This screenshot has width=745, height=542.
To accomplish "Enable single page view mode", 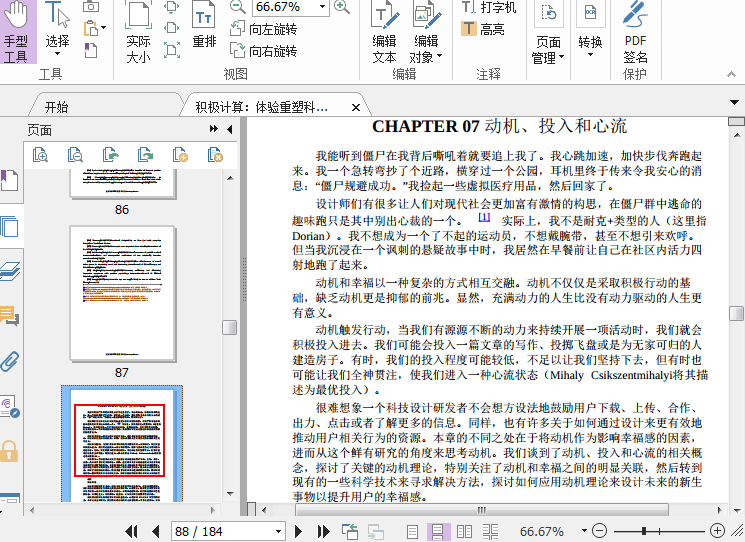I will click(412, 531).
